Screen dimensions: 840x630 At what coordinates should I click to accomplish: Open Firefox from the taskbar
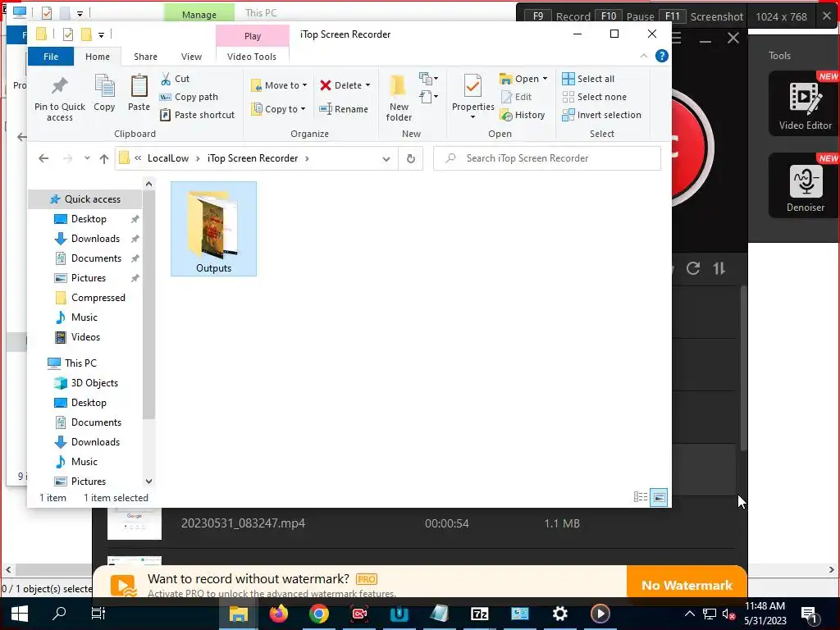(x=279, y=614)
